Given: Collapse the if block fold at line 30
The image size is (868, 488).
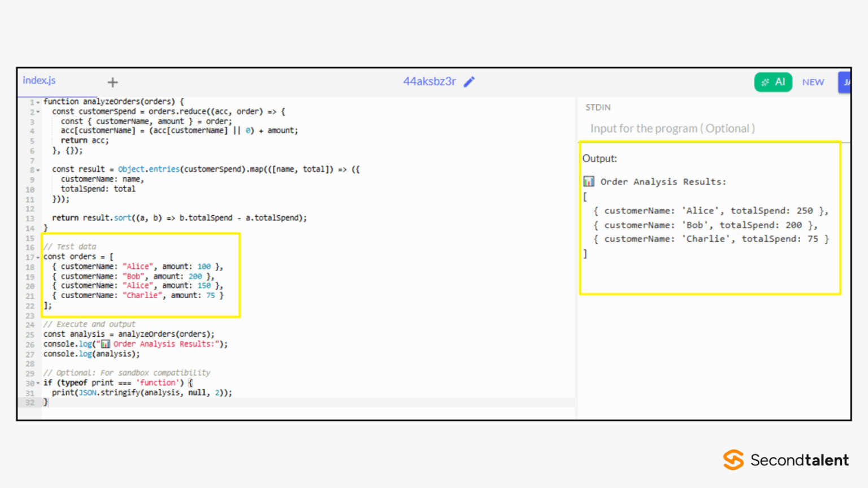Looking at the screenshot, I should [x=38, y=384].
